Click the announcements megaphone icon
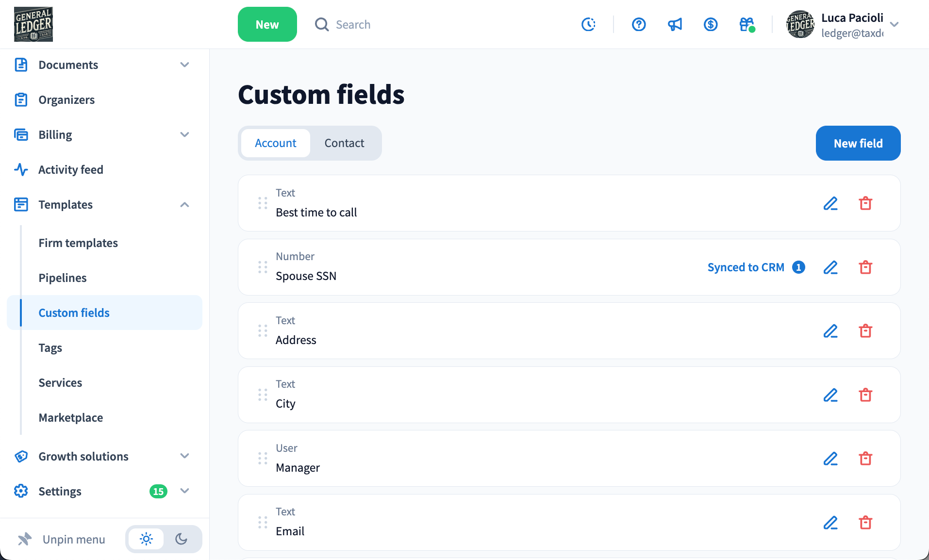 coord(675,24)
